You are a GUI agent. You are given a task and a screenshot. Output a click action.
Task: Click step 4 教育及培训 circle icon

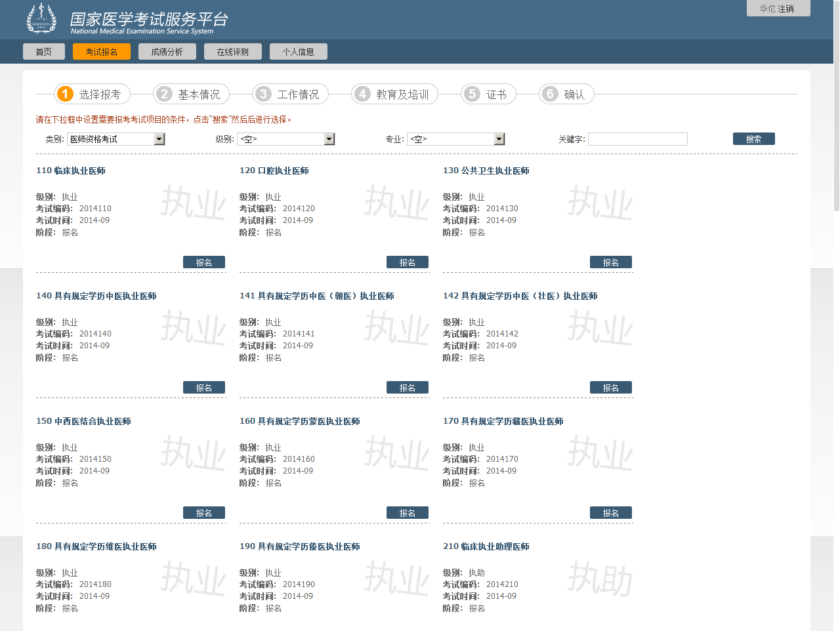(x=362, y=94)
